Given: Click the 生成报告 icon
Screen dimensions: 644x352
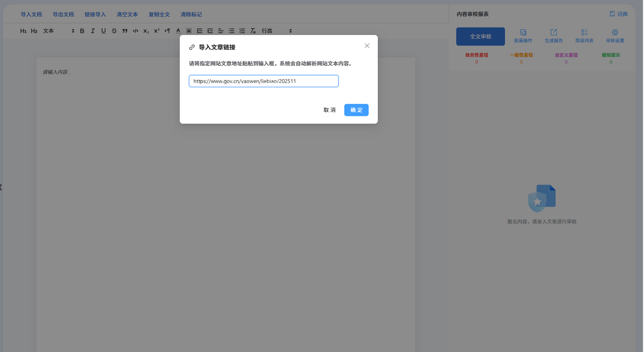Looking at the screenshot, I should (x=553, y=36).
